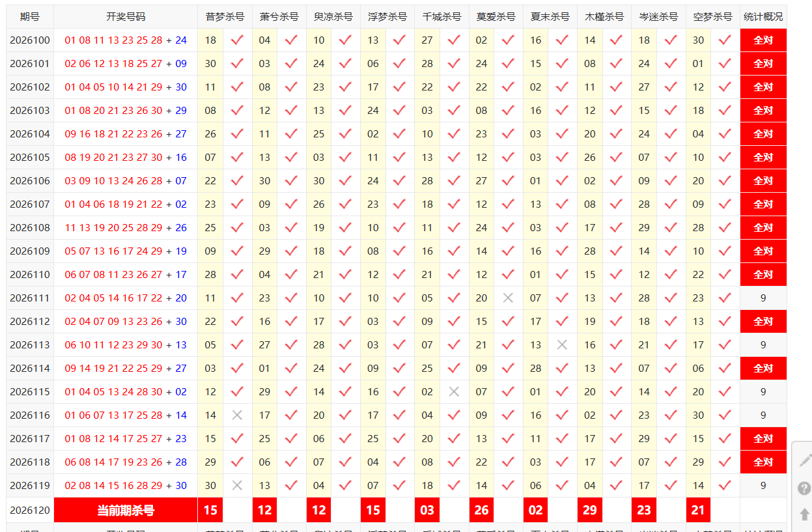This screenshot has height=532, width=812.
Task: Click the statistic value 9 in row 2026111
Action: click(763, 298)
